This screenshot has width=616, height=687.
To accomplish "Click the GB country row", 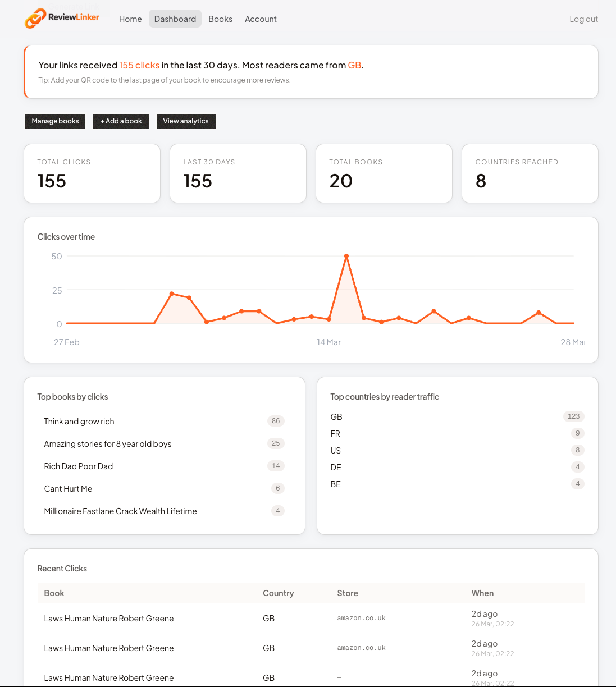I will click(x=336, y=417).
